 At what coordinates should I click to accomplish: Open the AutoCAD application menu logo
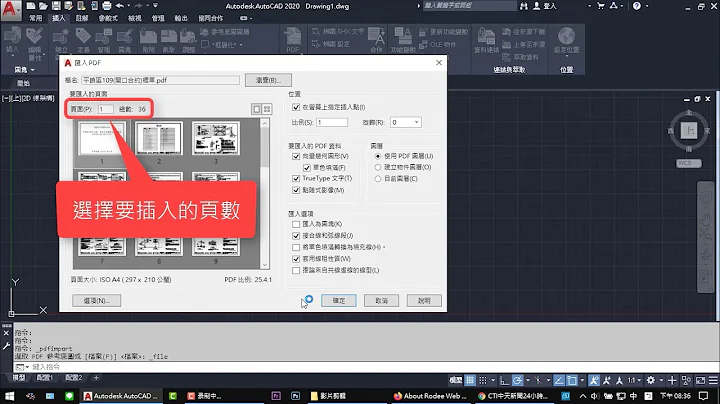click(10, 10)
